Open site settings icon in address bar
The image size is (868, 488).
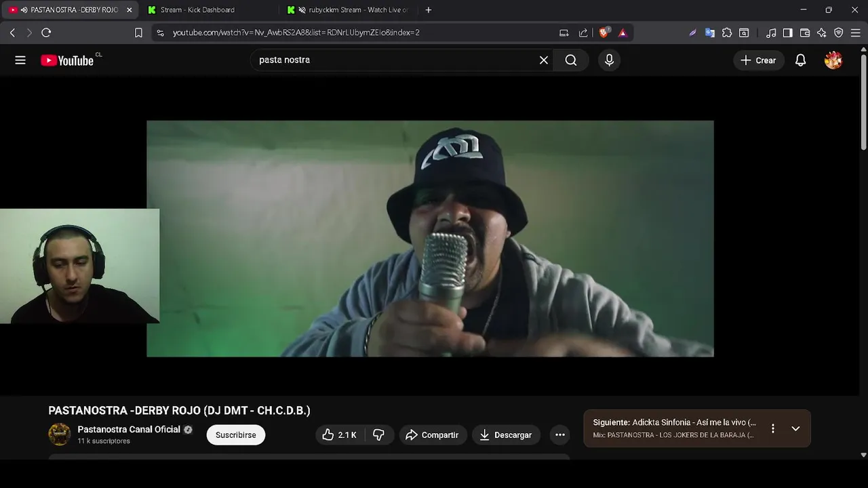tap(160, 33)
